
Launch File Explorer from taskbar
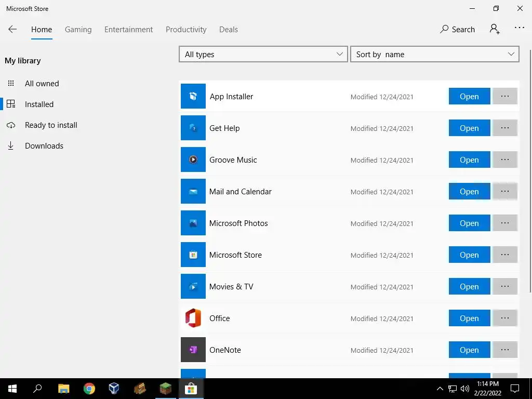(63, 389)
